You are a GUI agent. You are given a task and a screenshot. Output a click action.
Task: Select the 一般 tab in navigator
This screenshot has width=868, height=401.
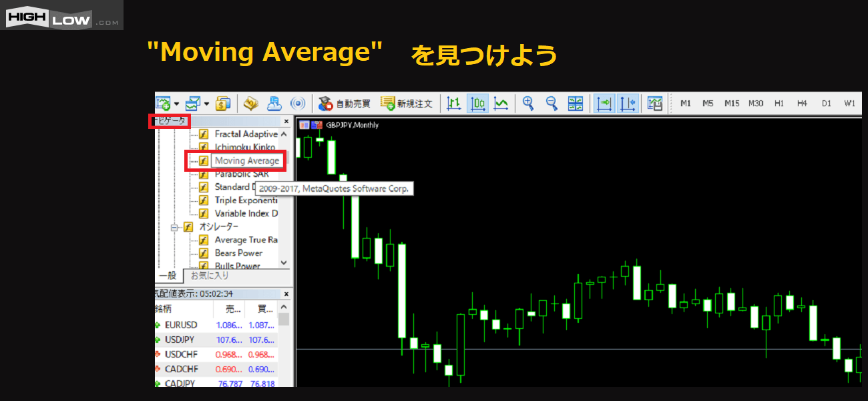pyautogui.click(x=167, y=275)
